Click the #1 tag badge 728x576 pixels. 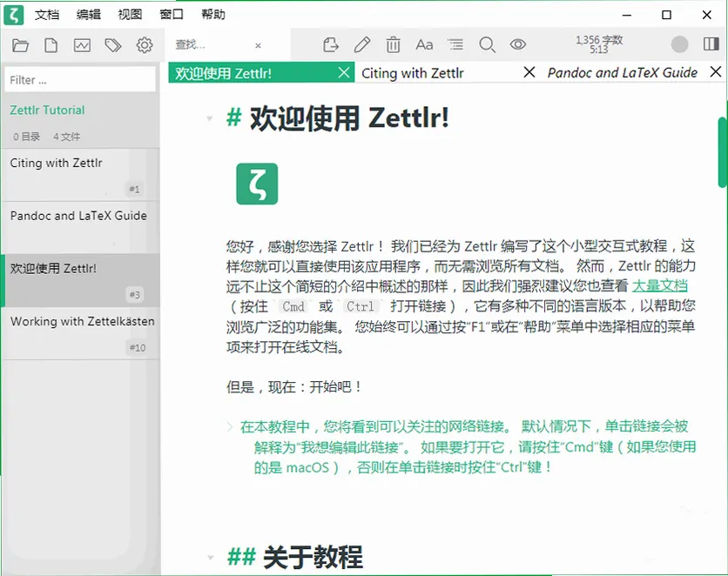pos(134,189)
